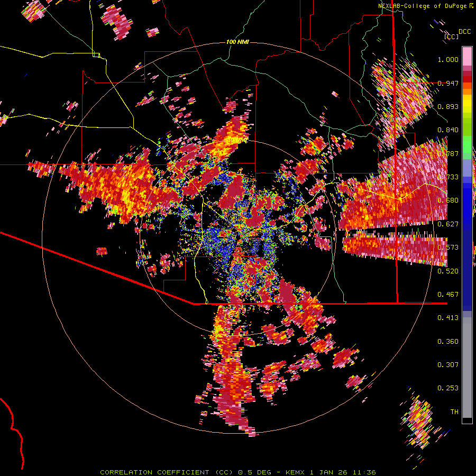Click the 0.360 legend value

[x=448, y=341]
